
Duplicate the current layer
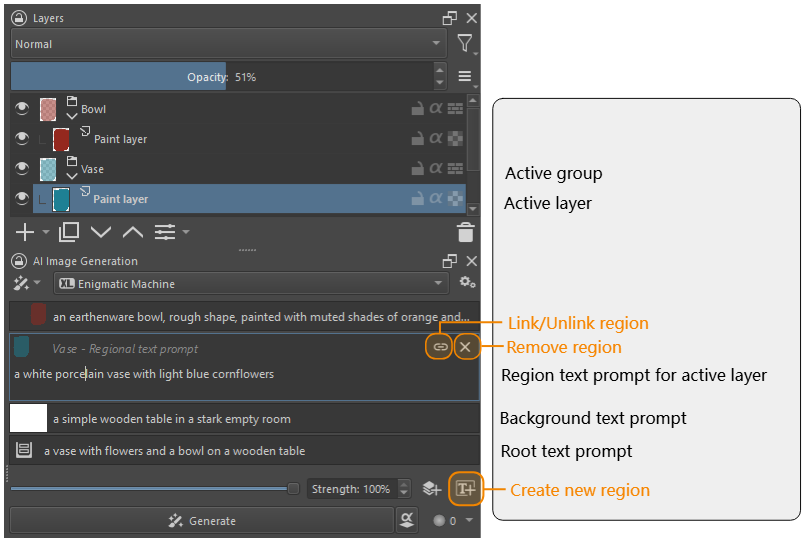(69, 232)
